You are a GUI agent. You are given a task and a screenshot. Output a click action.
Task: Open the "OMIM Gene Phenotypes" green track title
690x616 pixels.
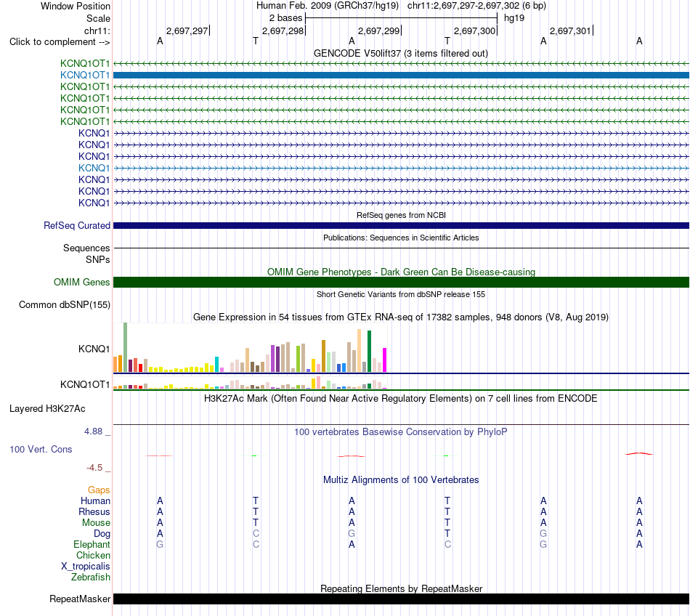[401, 272]
